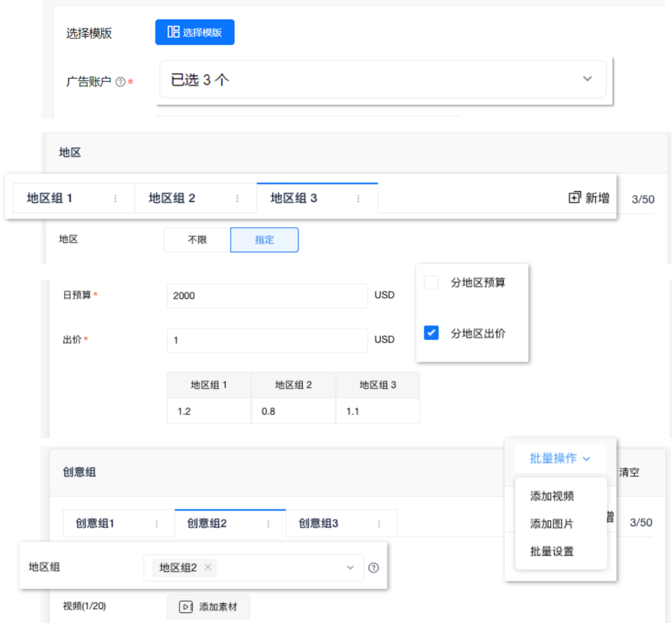Remove the 地区组2 chip via its × icon

click(208, 567)
